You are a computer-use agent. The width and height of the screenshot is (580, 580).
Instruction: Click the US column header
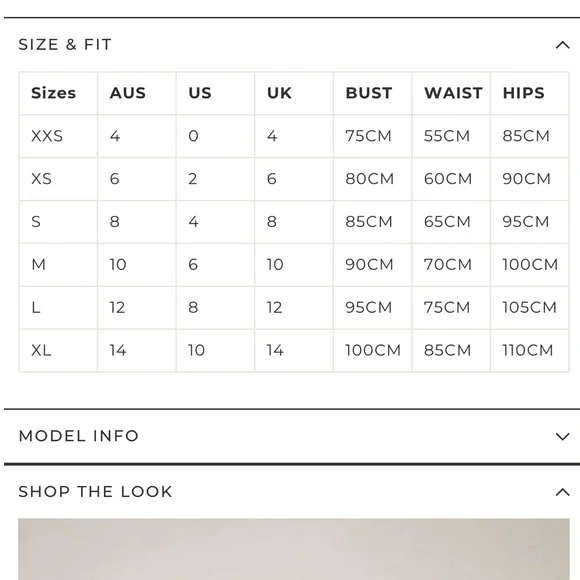(x=200, y=93)
